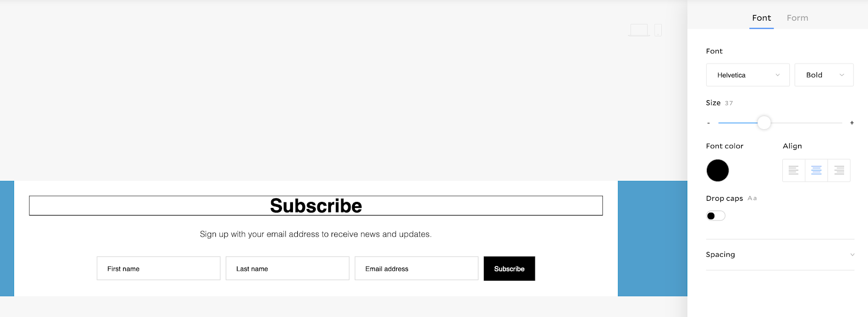The height and width of the screenshot is (317, 868).
Task: Align text left
Action: [x=794, y=170]
